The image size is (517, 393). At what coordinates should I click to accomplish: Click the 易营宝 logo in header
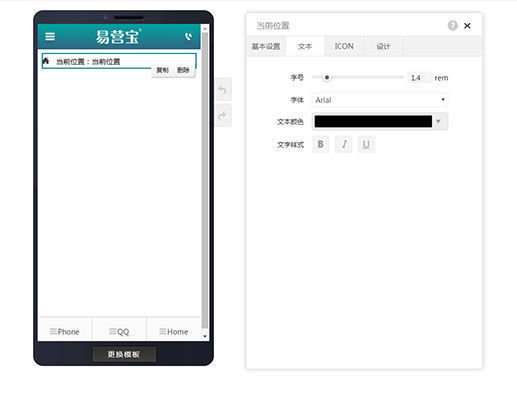(x=118, y=37)
